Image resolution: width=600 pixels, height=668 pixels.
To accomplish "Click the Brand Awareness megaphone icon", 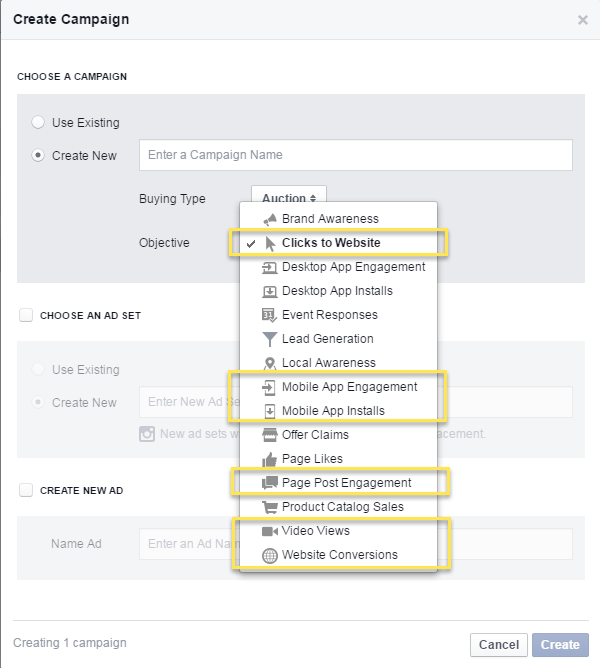I will 269,219.
